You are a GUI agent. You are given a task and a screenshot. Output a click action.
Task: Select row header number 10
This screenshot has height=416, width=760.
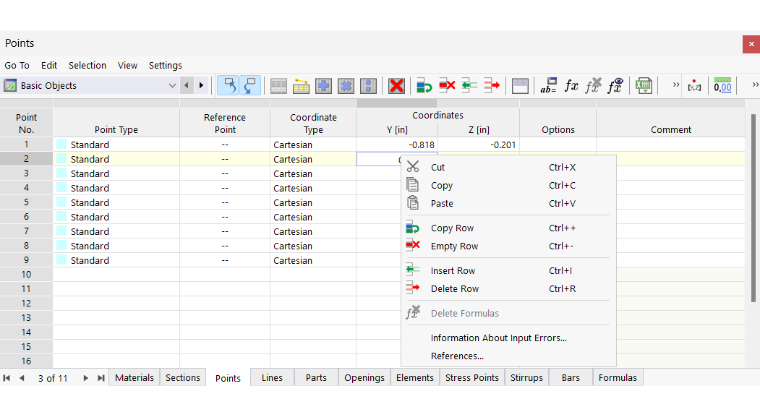pos(26,274)
